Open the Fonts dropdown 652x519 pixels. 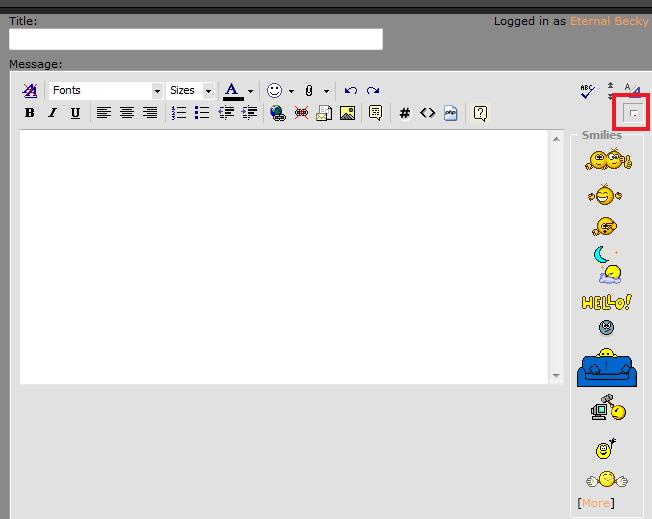point(106,90)
